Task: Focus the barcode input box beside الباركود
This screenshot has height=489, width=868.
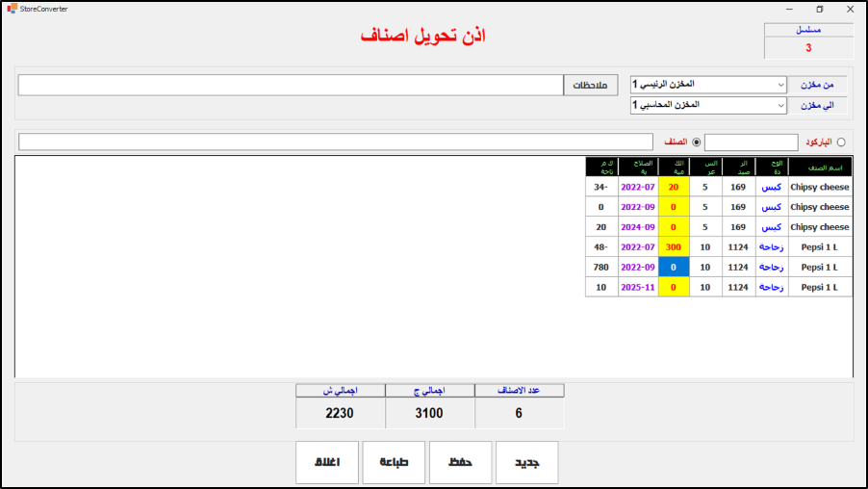Action: point(751,142)
